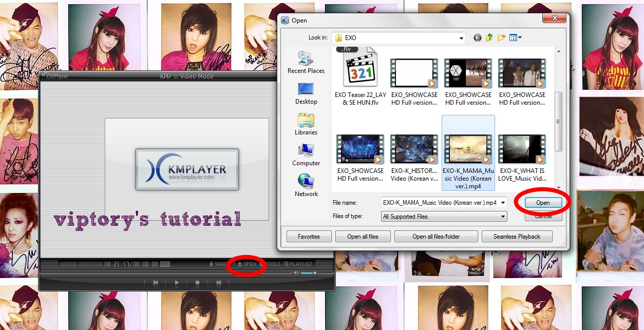
Task: Select EXO-K_WHAT IS LOVE video file
Action: tap(522, 158)
